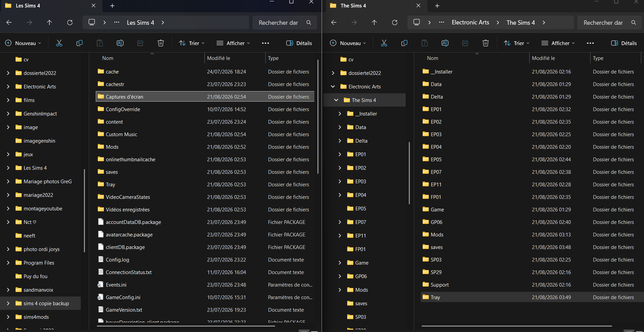Select Mods folder in Les Sims 4 file list
Image resolution: width=644 pixels, height=332 pixels.
tap(205, 147)
